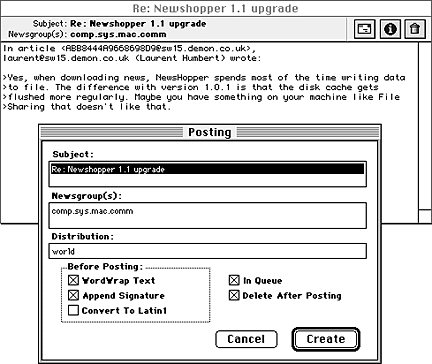432x364 pixels.
Task: Click the header Subject text in article window
Action: pyautogui.click(x=138, y=24)
